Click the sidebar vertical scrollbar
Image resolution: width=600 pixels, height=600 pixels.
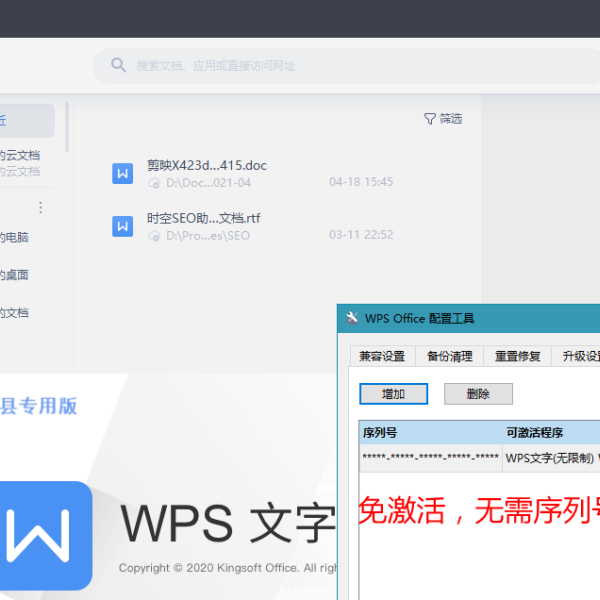[67, 127]
